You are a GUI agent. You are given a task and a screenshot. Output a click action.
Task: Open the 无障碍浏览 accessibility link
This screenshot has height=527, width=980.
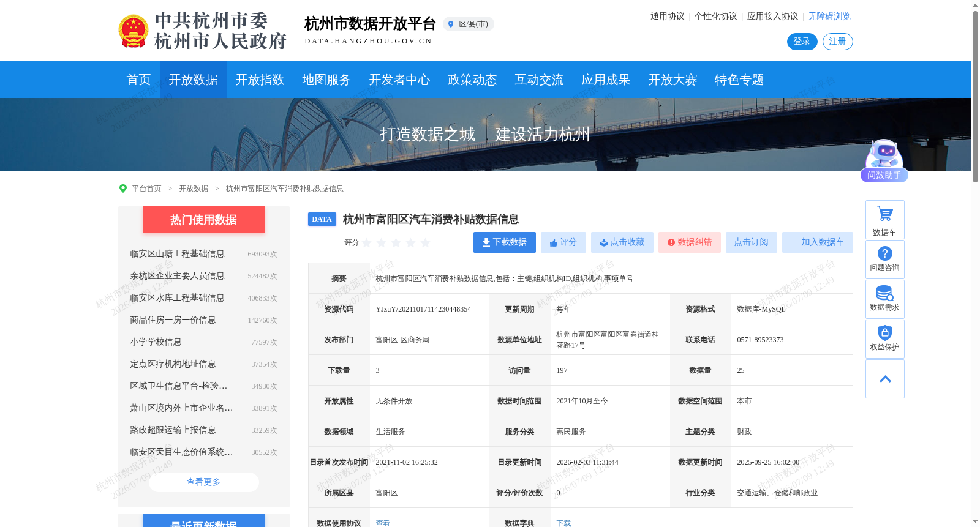[x=829, y=17]
